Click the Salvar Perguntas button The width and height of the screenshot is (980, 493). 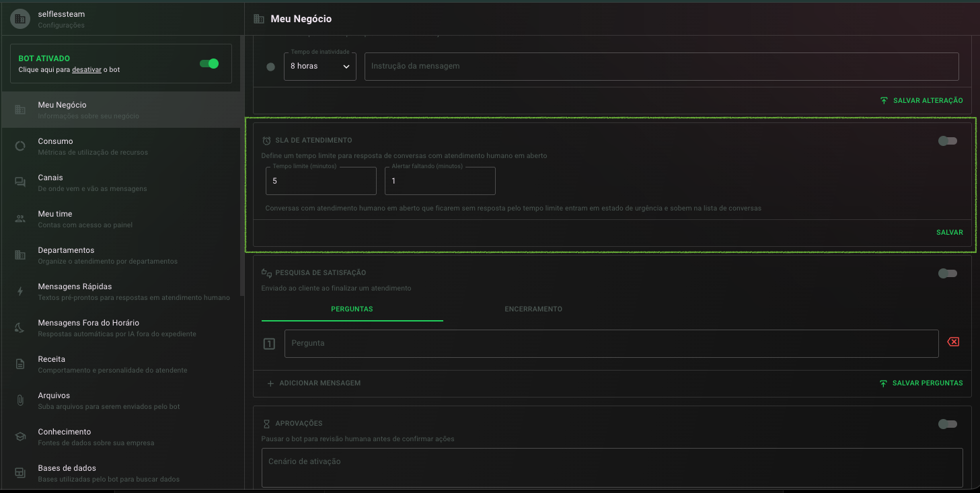click(921, 383)
